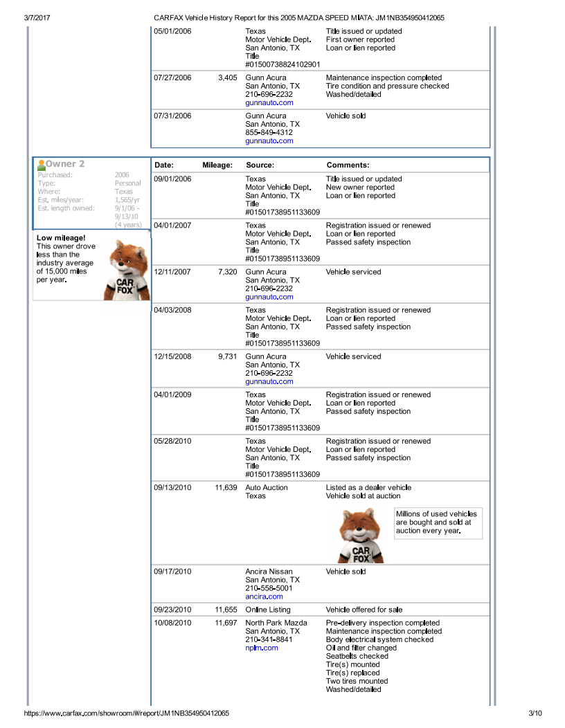Viewport: 565px width, 728px height.
Task: Click phone number 855-849-4312
Action: click(x=269, y=132)
